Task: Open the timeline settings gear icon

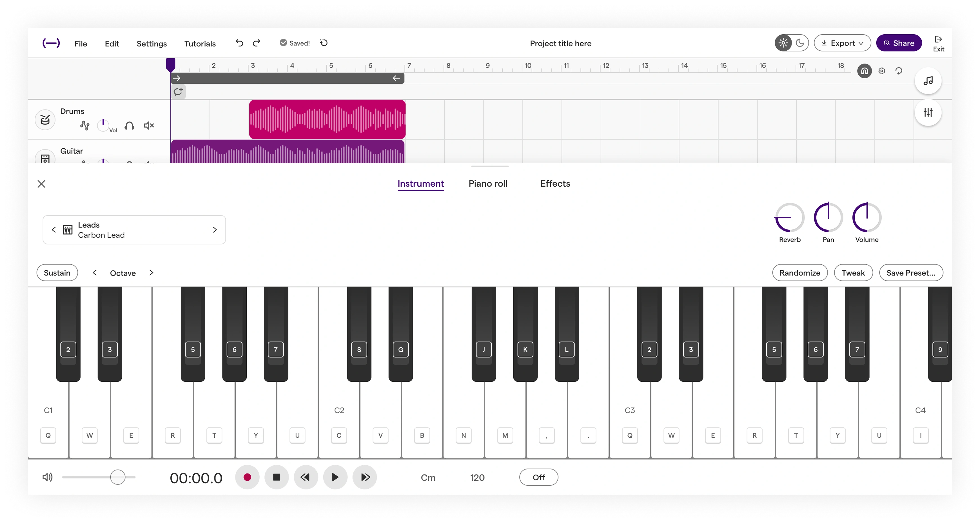Action: (x=882, y=71)
